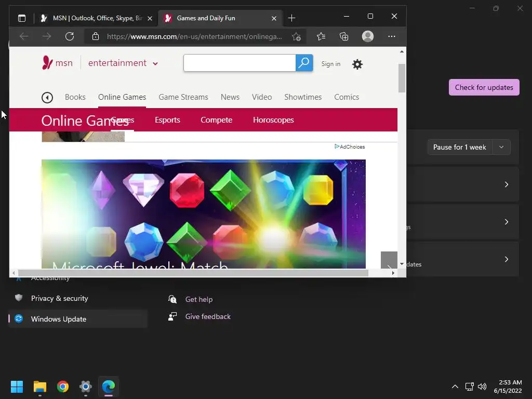Click the circular back navigation arrow
The width and height of the screenshot is (532, 399).
47,98
